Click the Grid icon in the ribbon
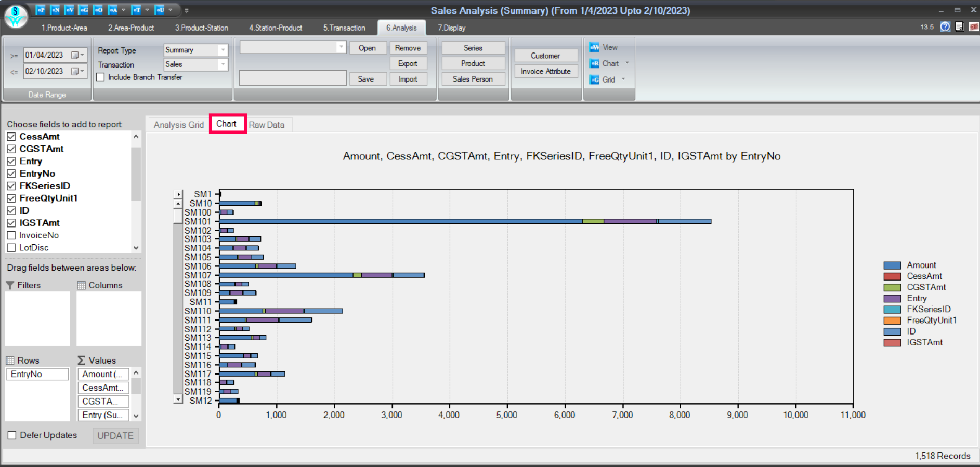980x467 pixels. (x=594, y=79)
